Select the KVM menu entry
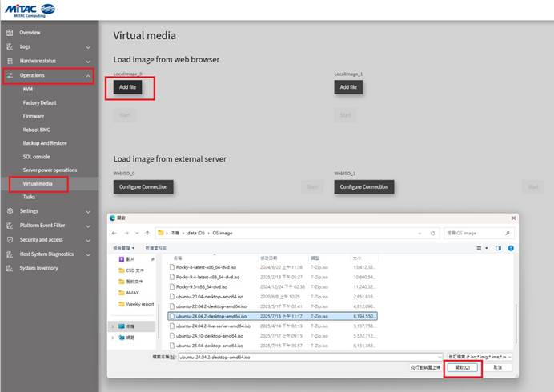 coord(29,90)
